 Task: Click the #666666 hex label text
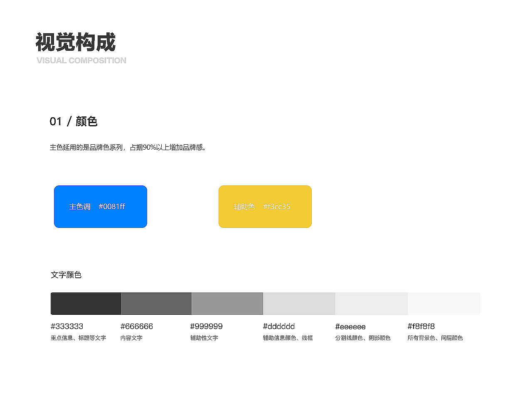tap(137, 326)
